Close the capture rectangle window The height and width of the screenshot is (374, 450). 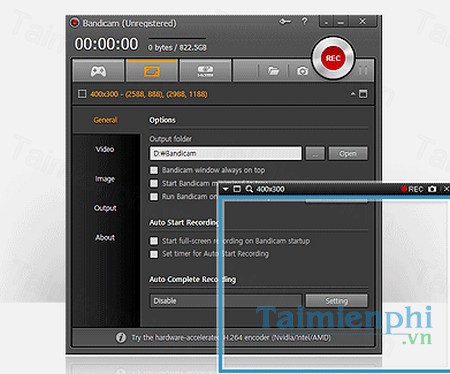tap(446, 189)
